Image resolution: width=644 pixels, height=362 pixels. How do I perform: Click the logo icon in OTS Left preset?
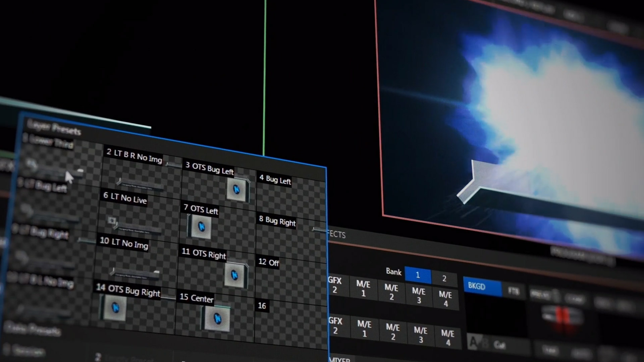click(201, 227)
